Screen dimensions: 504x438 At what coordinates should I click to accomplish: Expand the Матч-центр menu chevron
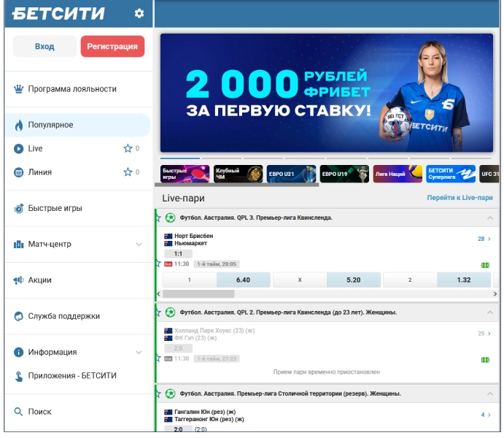pos(139,245)
